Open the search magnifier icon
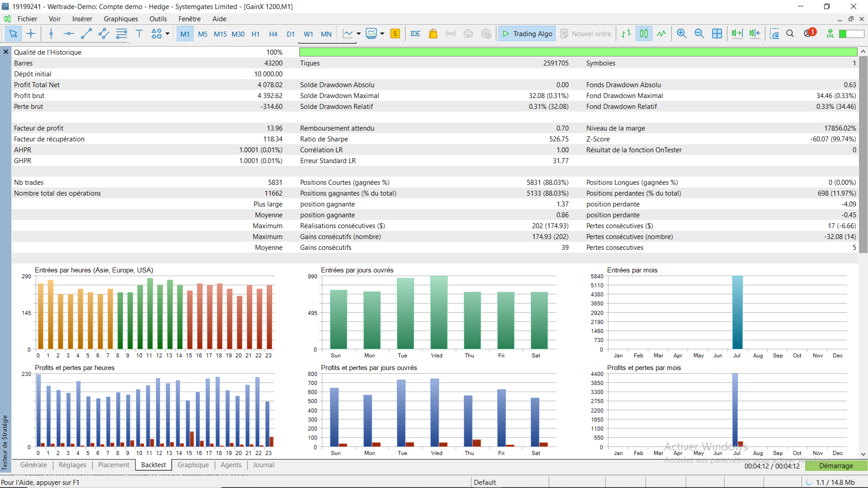 click(x=790, y=33)
